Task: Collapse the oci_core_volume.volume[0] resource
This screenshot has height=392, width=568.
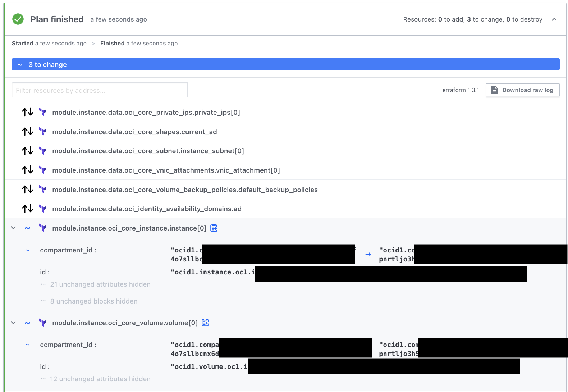Action: [x=13, y=323]
